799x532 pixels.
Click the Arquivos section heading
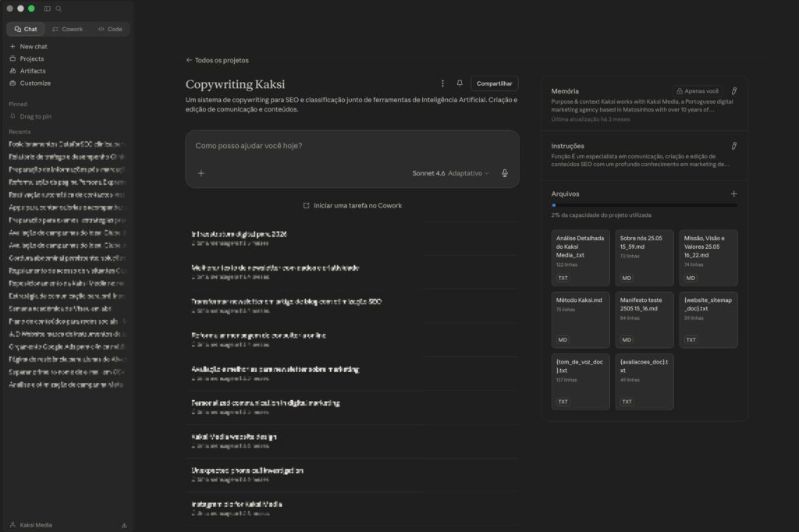[565, 193]
